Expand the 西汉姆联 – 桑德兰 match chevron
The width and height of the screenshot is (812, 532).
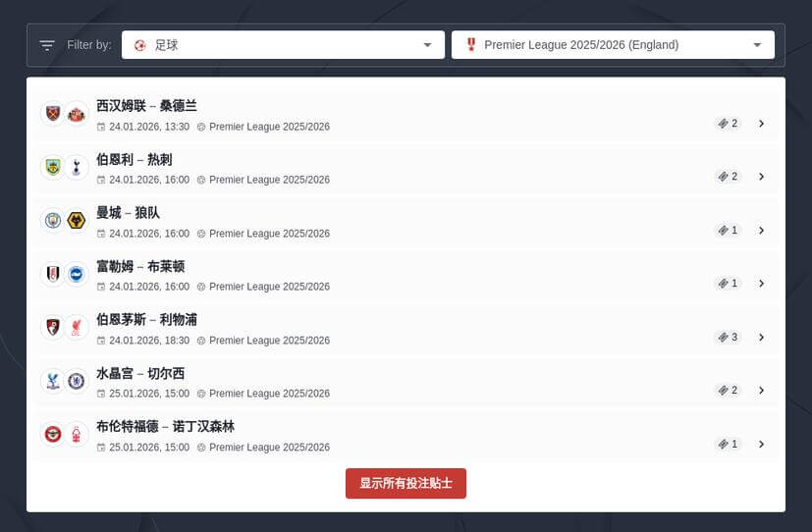click(x=761, y=123)
